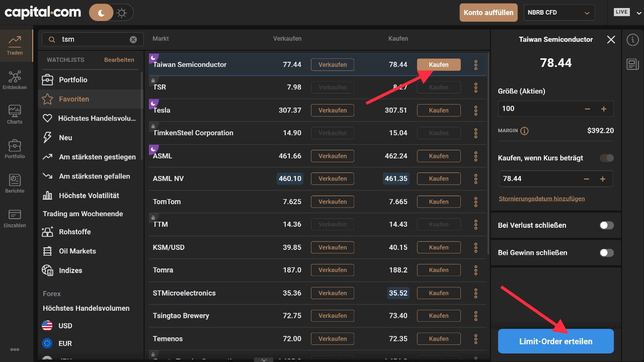Image resolution: width=644 pixels, height=362 pixels.
Task: Open options menu for Temenos row
Action: tap(476, 339)
